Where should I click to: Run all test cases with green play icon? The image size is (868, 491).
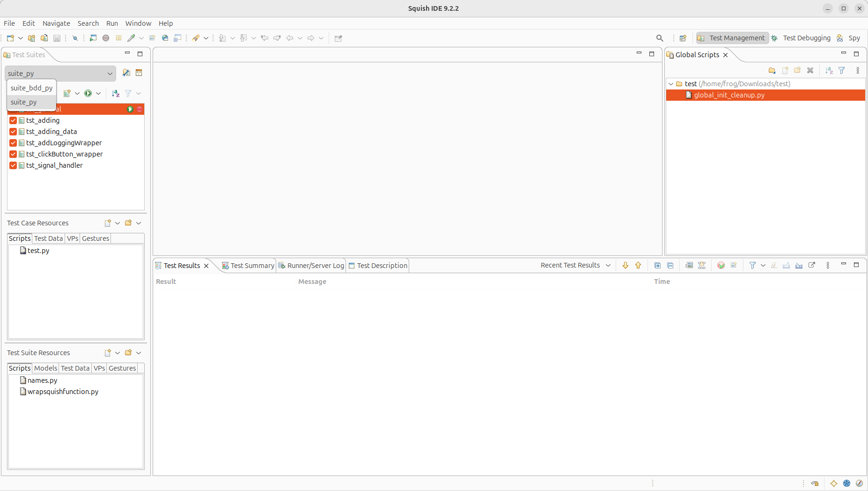click(x=88, y=93)
